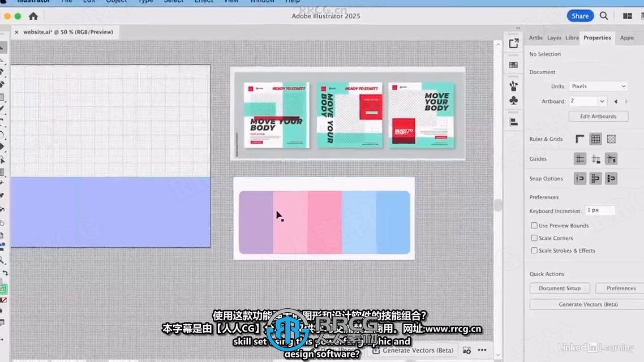Open the Window menu
The width and height of the screenshot is (644, 362).
pos(262,2)
